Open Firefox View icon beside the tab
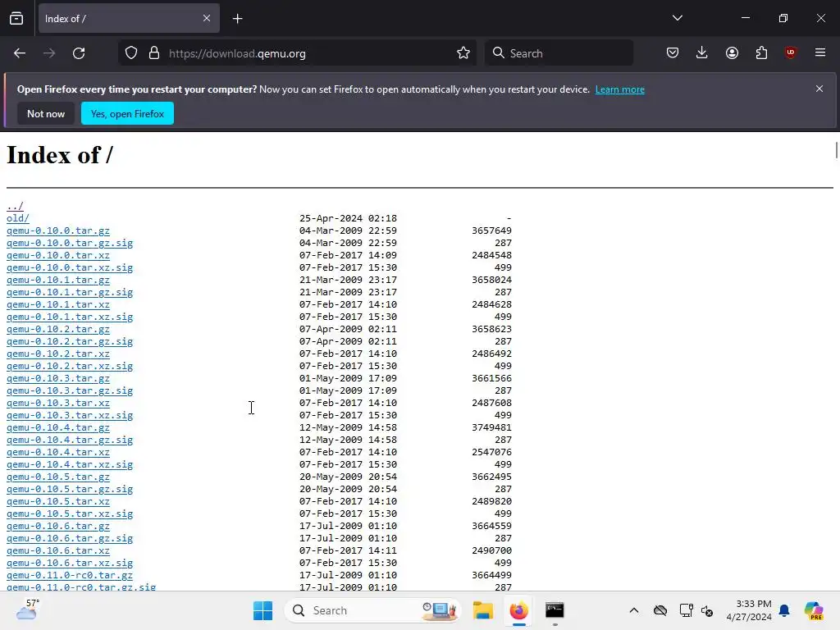Screen dimensions: 840x630 (16, 18)
